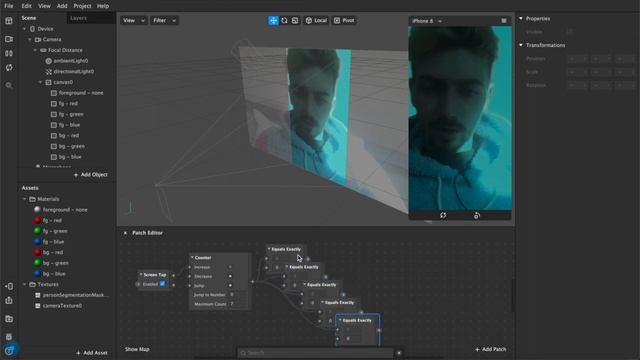The image size is (640, 360).
Task: Click the patch search field
Action: click(x=315, y=353)
